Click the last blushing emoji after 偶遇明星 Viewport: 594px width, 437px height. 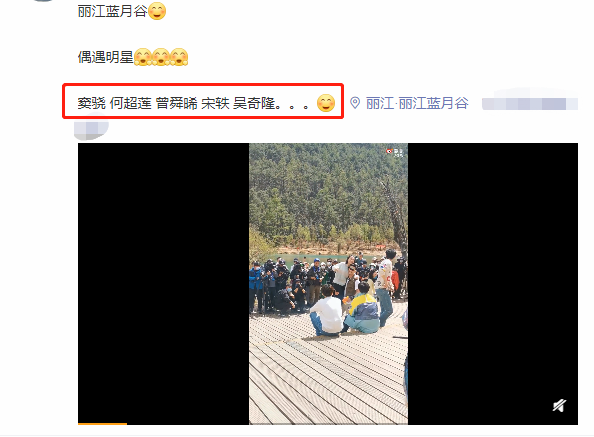click(179, 57)
